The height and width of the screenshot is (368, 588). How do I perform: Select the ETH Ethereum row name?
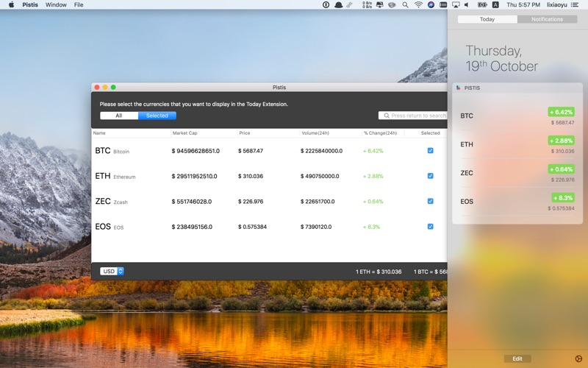pyautogui.click(x=115, y=176)
